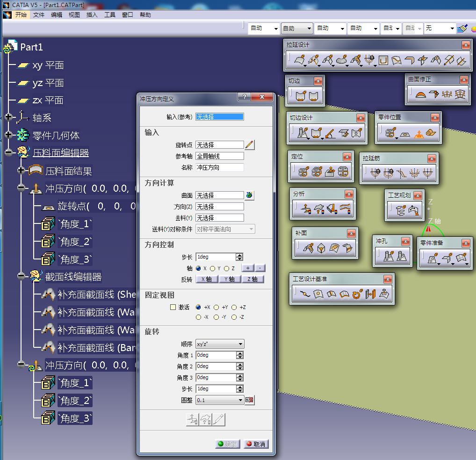Screen dimensions: 476x460
Task: Click the 角度 1 stepper arrows
Action: (240, 355)
